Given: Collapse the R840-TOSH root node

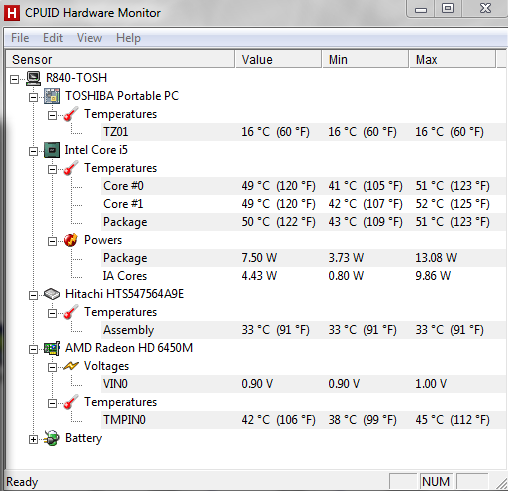Looking at the screenshot, I should pos(14,79).
